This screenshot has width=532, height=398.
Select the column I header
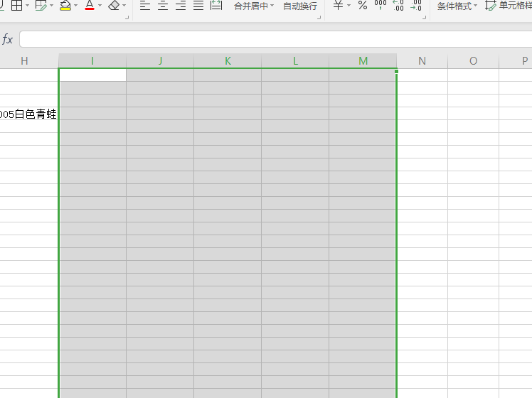click(92, 61)
